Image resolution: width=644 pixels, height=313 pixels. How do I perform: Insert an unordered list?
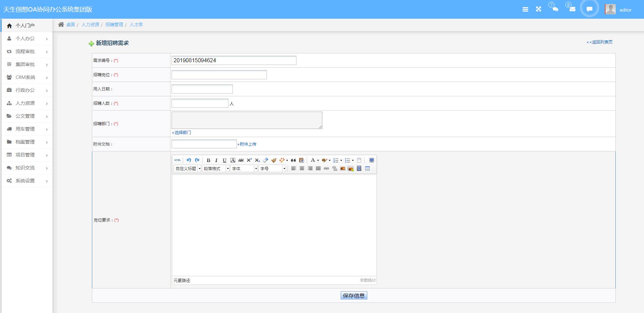pyautogui.click(x=348, y=160)
